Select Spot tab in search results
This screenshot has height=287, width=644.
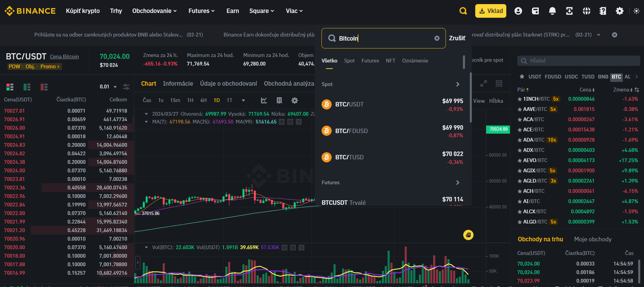349,61
